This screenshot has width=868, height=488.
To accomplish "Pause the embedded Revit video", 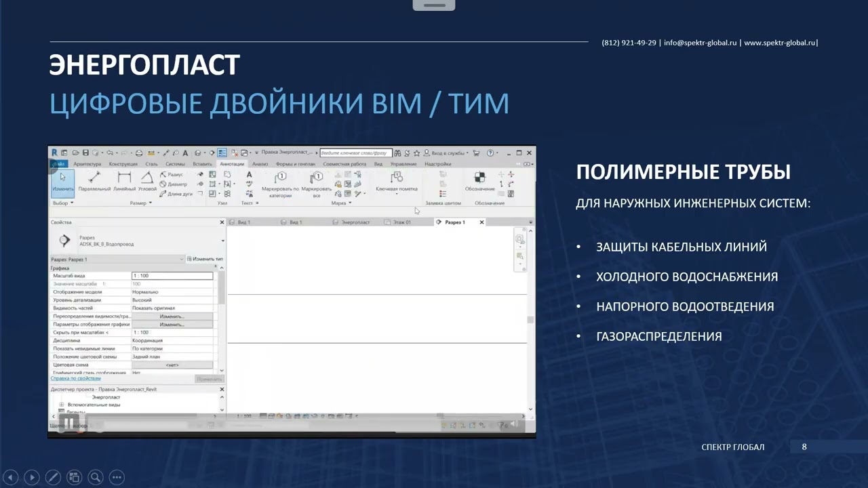I will click(x=68, y=425).
